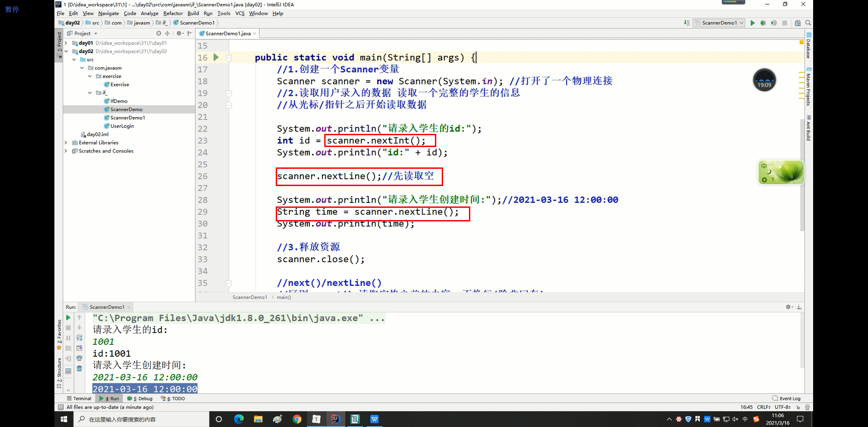
Task: Run ScannerDemo1 with coverage
Action: (x=774, y=23)
